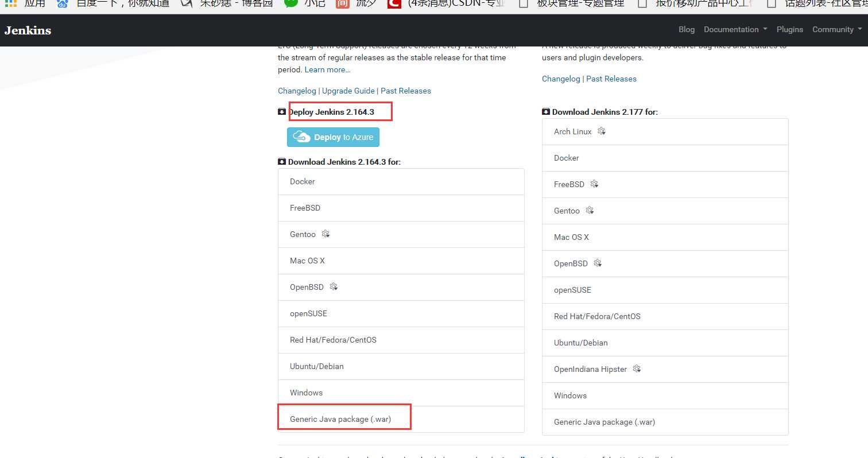The image size is (868, 458).
Task: Download Generic Java package (.war) for 2.177
Action: pyautogui.click(x=665, y=422)
